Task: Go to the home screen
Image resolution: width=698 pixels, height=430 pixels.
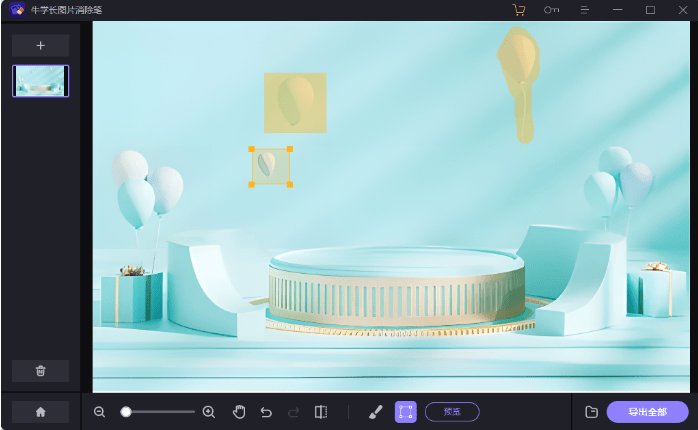Action: point(40,411)
